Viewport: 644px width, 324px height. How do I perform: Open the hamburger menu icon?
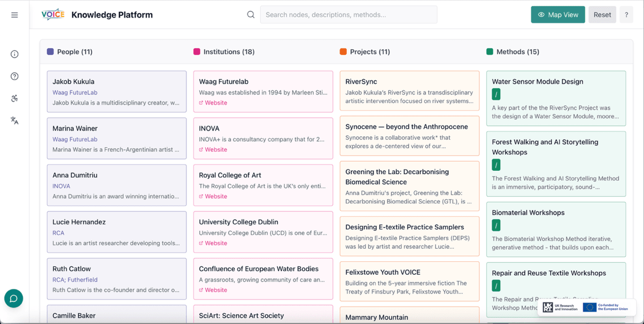(14, 15)
